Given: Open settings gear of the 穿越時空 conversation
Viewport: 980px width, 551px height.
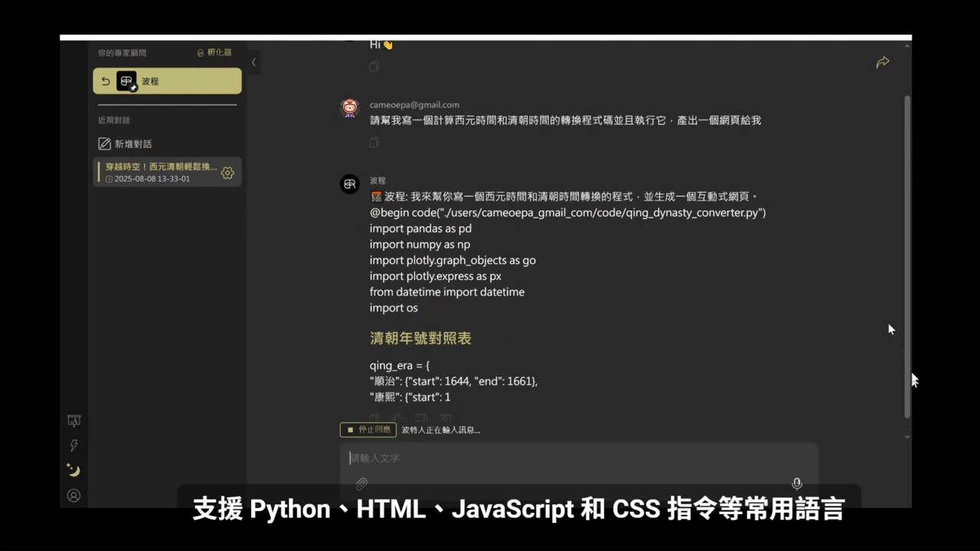Looking at the screenshot, I should point(227,173).
